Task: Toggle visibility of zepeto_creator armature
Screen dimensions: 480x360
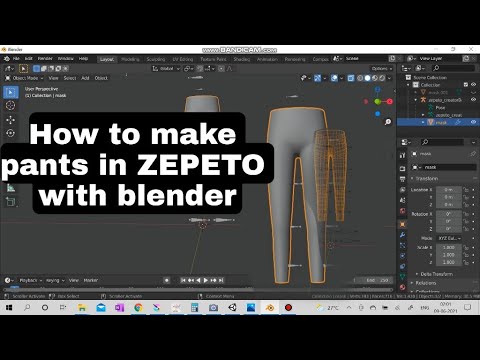Action: point(473,100)
